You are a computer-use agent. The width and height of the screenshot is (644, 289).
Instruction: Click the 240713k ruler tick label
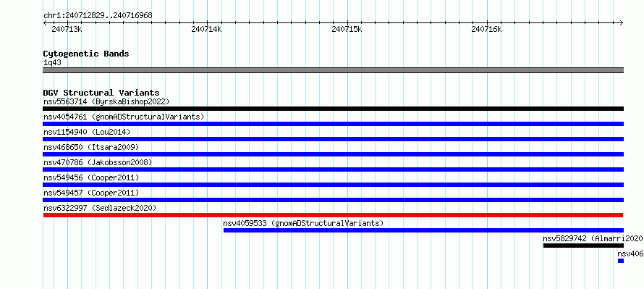coord(67,29)
